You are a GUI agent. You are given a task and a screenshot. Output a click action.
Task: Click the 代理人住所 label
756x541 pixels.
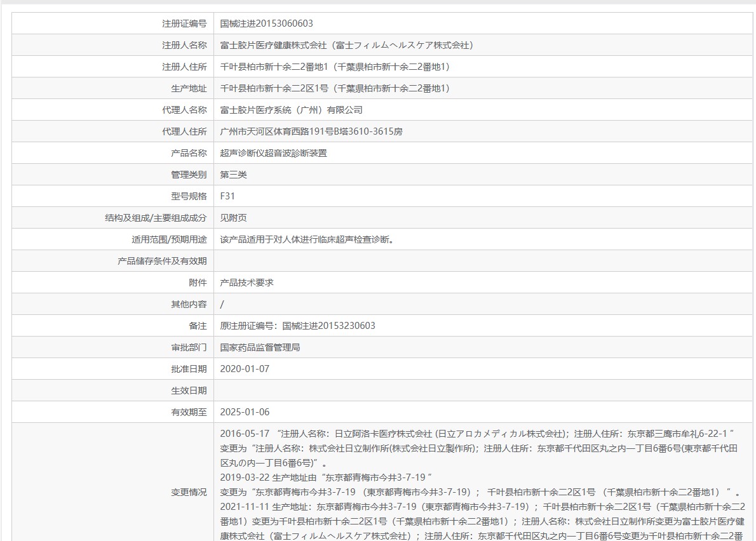click(x=184, y=131)
